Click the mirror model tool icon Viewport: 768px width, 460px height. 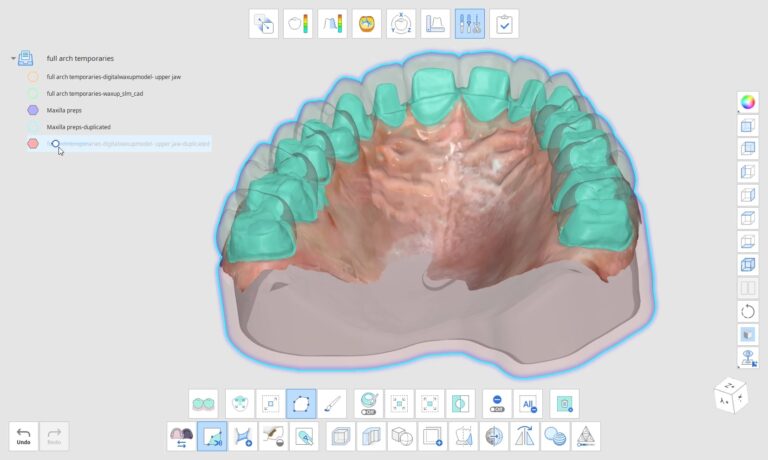click(524, 437)
